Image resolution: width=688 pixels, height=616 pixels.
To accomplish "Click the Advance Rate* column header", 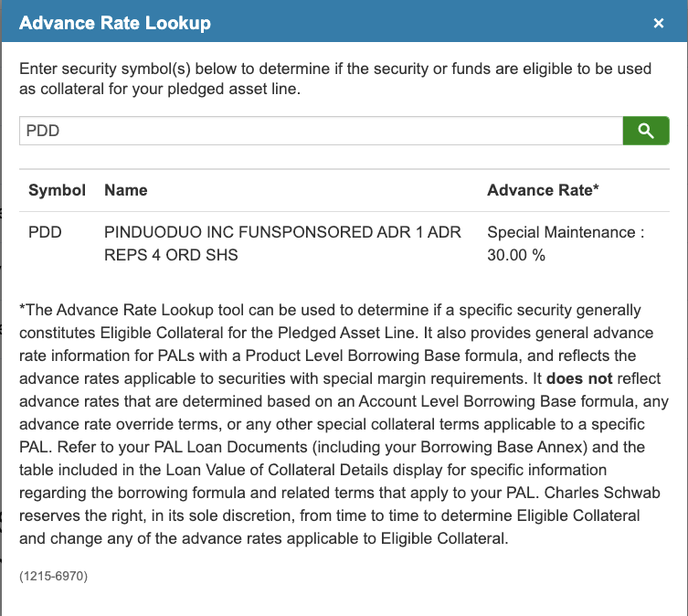I will point(543,190).
